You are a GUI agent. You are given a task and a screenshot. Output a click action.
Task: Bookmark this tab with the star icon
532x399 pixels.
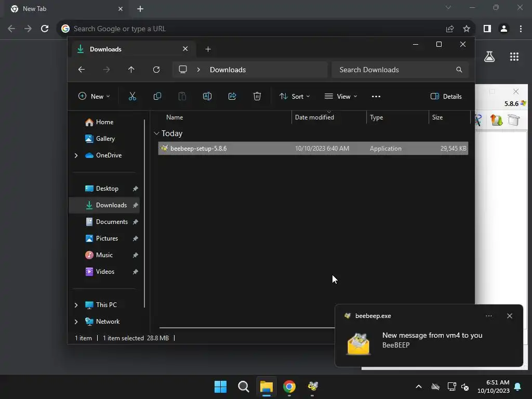click(x=467, y=29)
